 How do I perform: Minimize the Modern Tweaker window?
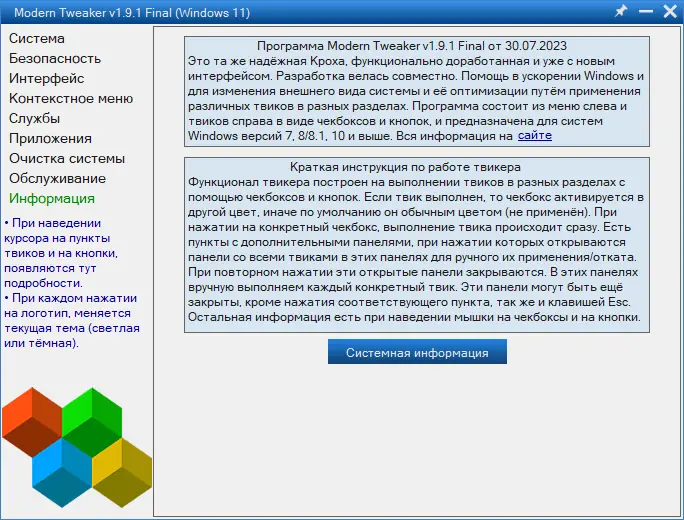(x=646, y=11)
